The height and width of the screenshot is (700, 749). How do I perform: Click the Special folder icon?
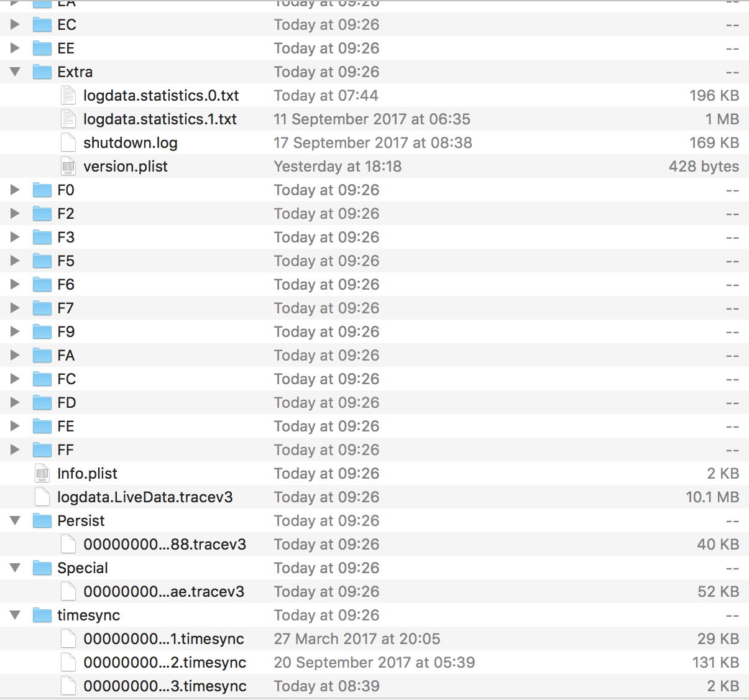pyautogui.click(x=41, y=568)
